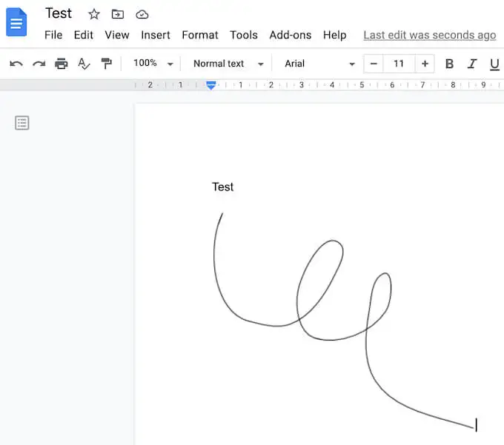The image size is (504, 445).
Task: Redo the last action
Action: [39, 64]
